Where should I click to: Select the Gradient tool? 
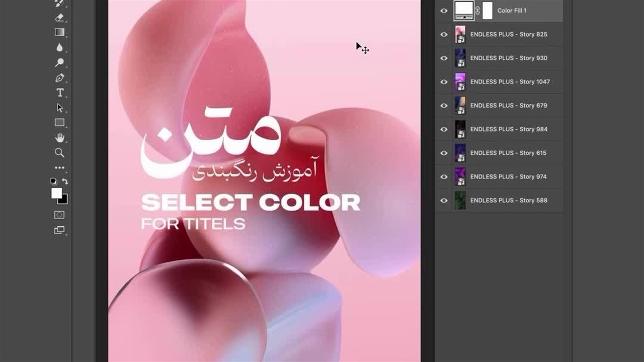tap(59, 32)
